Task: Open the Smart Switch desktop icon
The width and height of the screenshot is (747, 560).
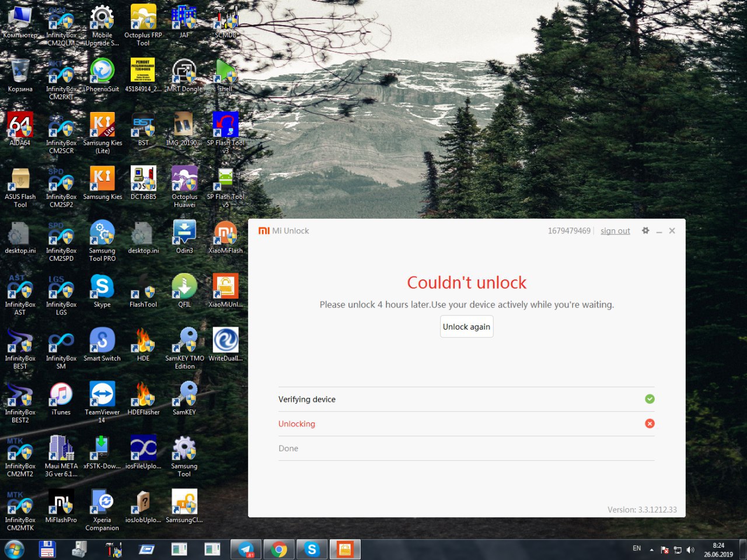Action: (102, 345)
